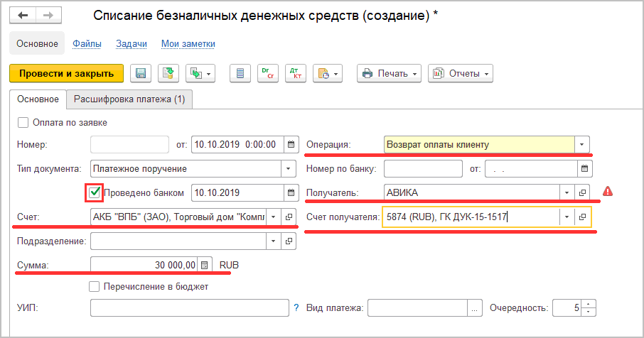Image resolution: width=644 pixels, height=338 pixels.
Task: Show Дт/Кт postings icon
Action: coord(295,73)
